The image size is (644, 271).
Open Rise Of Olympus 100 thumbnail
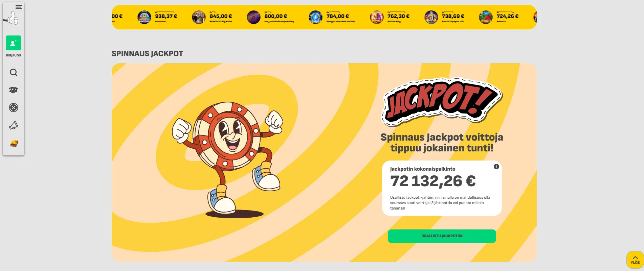[431, 17]
